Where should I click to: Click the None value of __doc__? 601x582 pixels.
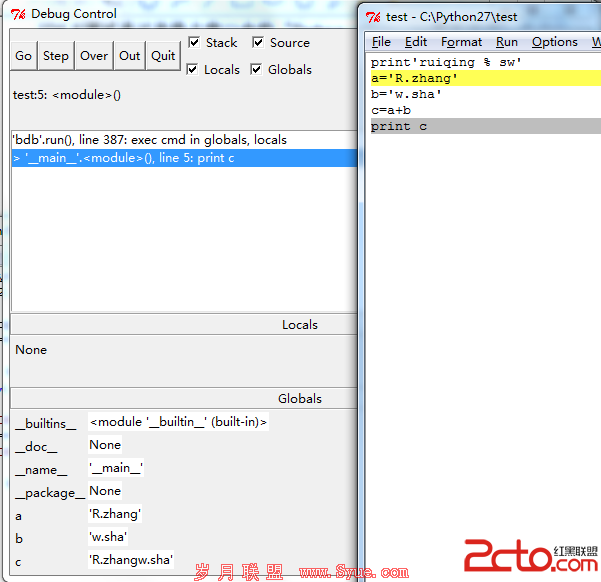click(105, 445)
